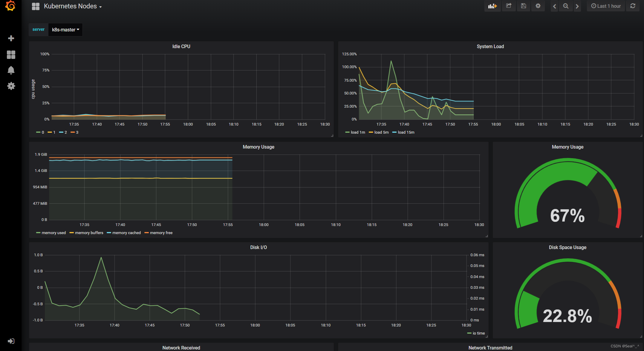This screenshot has width=644, height=351.
Task: Open the Create plus menu in sidebar
Action: [x=11, y=38]
